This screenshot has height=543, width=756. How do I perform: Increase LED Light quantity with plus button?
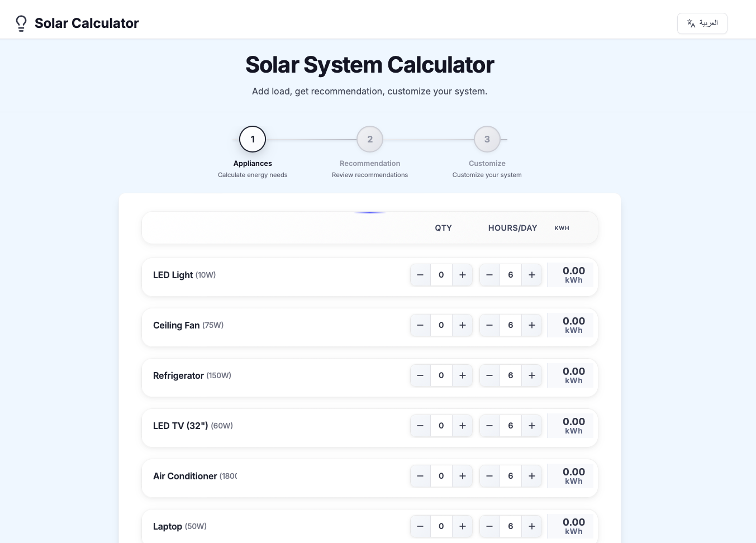pos(462,275)
